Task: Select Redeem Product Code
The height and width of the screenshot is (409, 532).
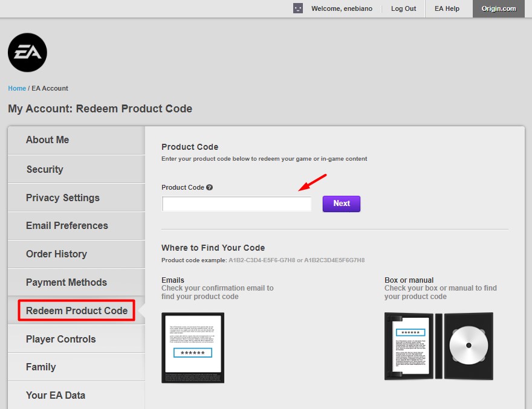Action: tap(76, 311)
